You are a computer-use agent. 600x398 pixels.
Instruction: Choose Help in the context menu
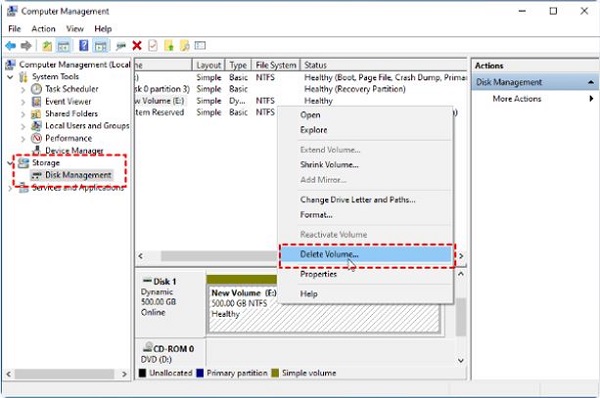(x=365, y=294)
